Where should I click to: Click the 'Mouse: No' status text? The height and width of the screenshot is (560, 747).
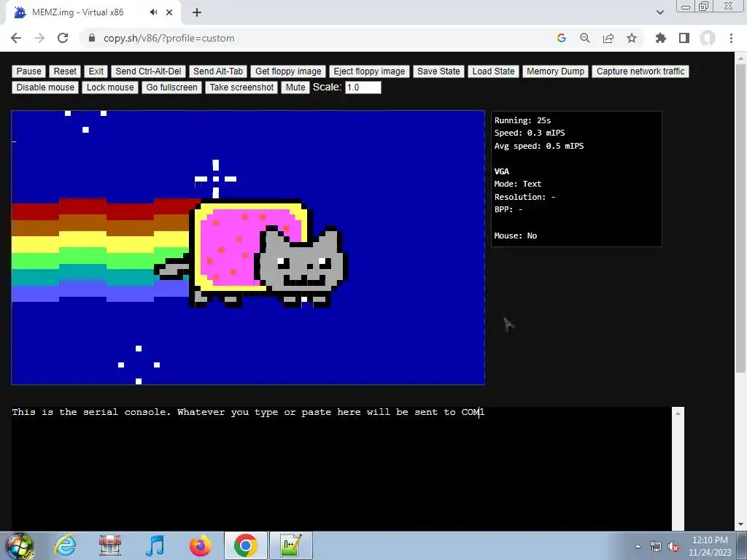pos(516,236)
